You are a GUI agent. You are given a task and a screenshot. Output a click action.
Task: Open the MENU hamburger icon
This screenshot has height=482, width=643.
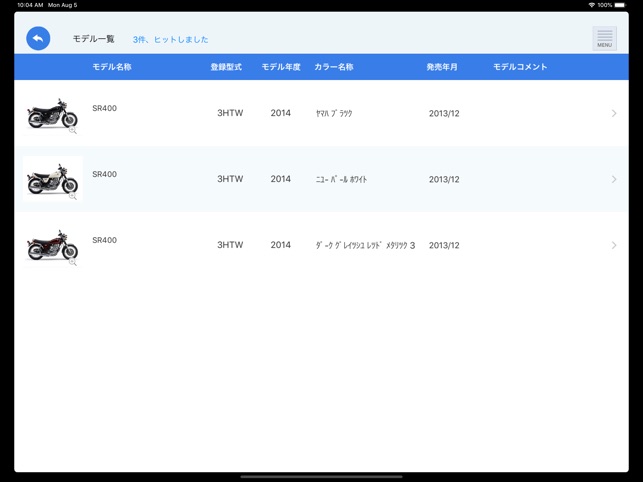click(604, 38)
